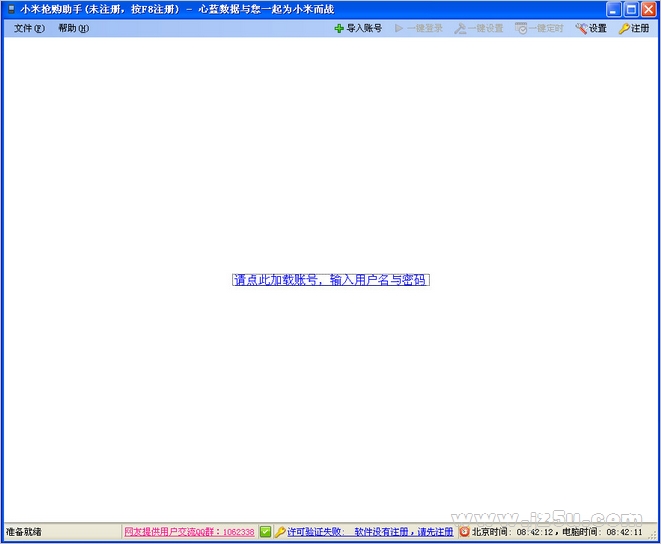Open the 文件(F) menu
This screenshot has height=544, width=661.
29,28
